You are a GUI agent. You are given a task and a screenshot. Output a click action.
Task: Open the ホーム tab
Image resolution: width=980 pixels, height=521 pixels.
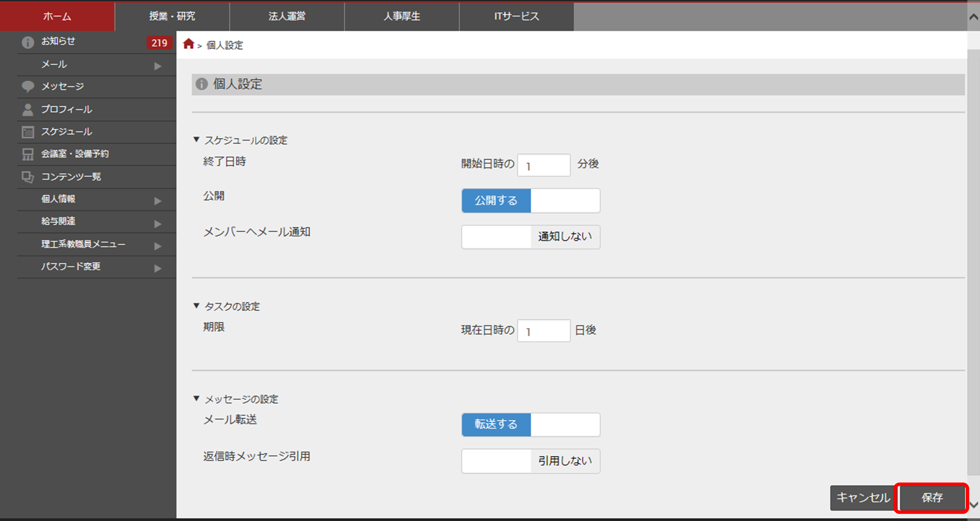click(57, 16)
